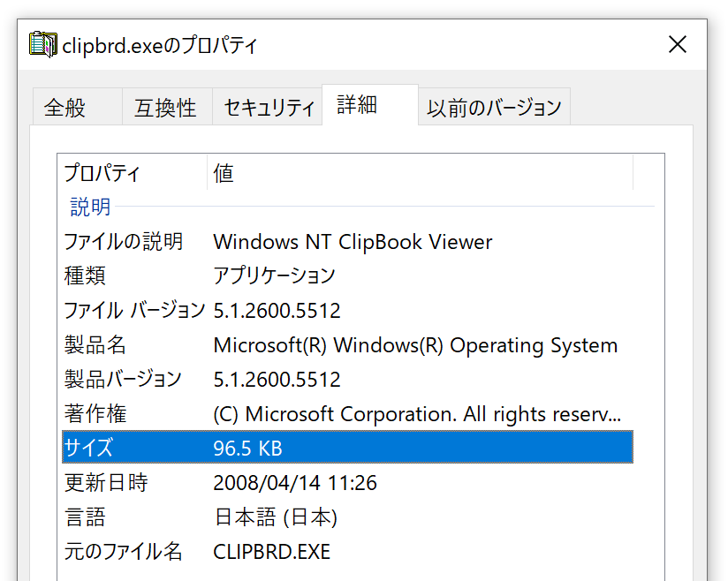The width and height of the screenshot is (728, 581).
Task: Select the 更新日時 row
Action: tap(347, 483)
